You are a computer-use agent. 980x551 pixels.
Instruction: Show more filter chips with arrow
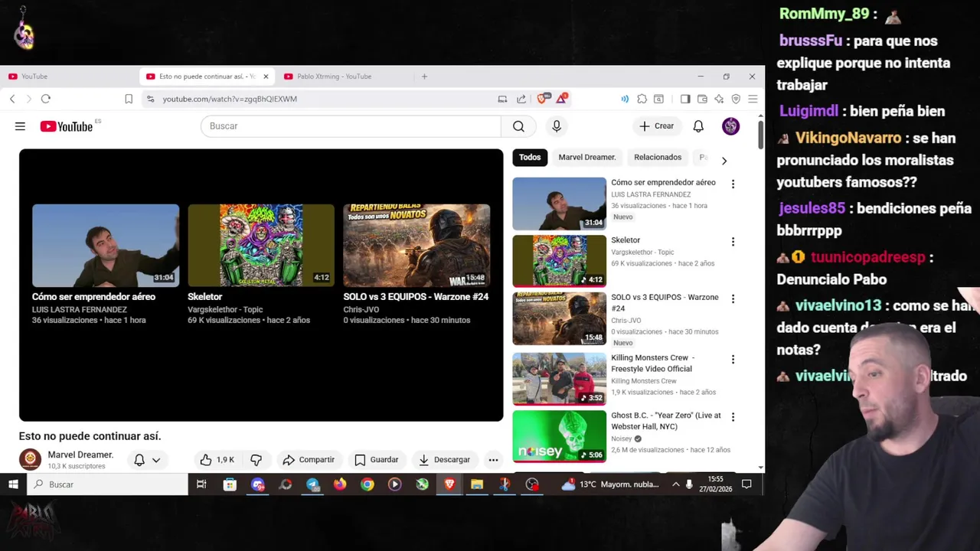click(x=724, y=160)
